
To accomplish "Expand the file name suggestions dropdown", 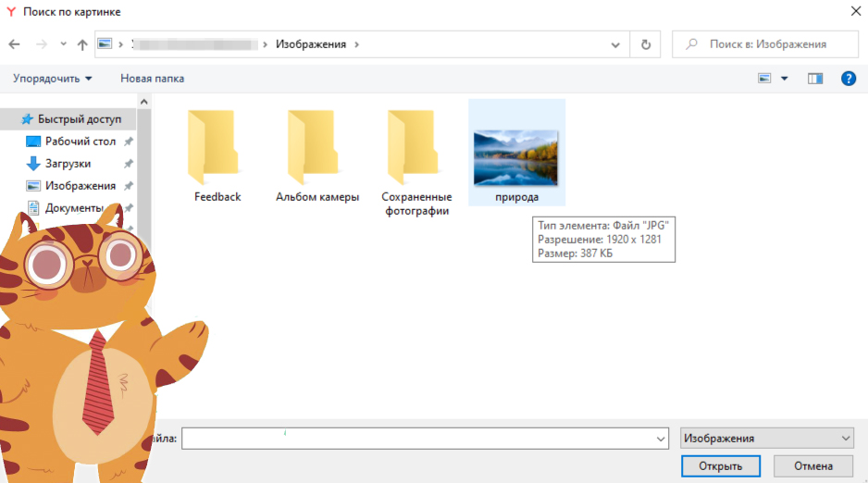I will (660, 439).
